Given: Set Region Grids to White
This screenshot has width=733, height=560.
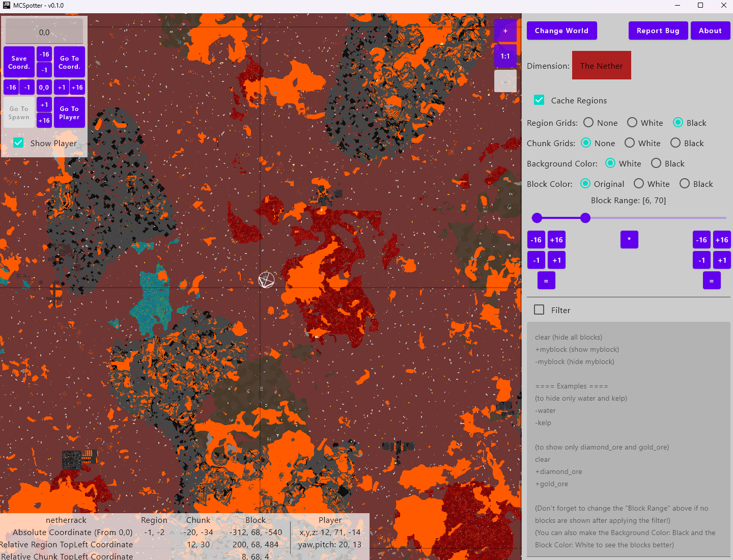Looking at the screenshot, I should click(632, 122).
